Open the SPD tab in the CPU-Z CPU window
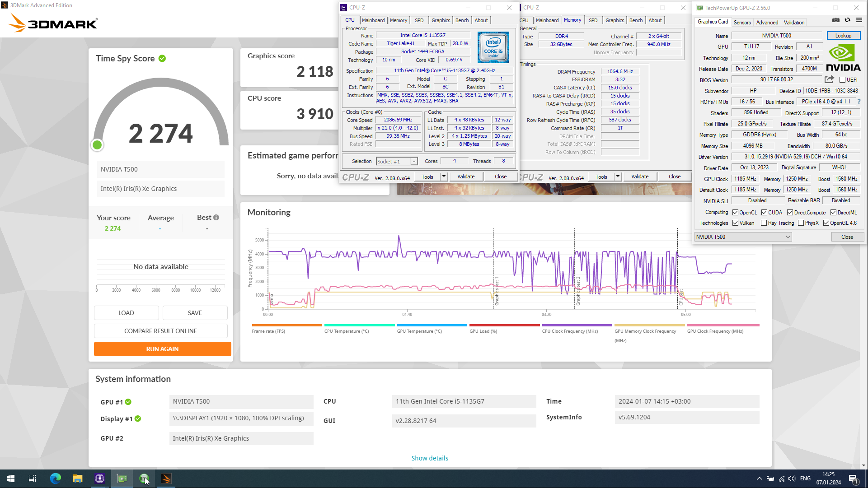 [419, 20]
